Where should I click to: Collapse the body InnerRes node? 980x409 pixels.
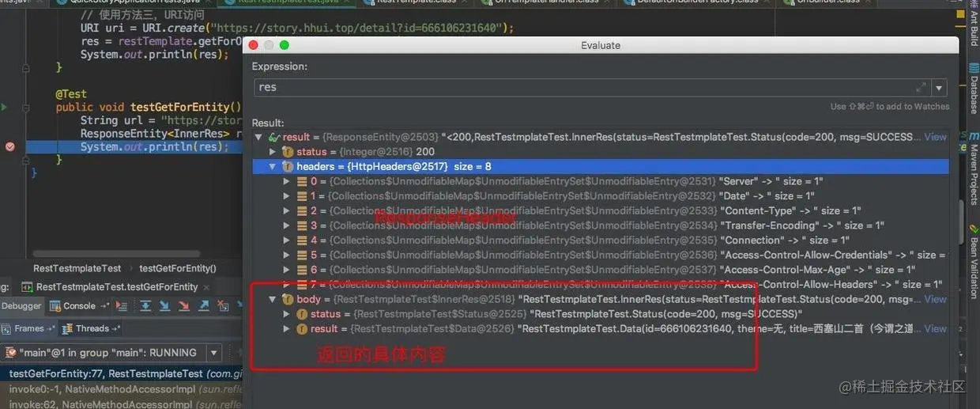pos(273,300)
